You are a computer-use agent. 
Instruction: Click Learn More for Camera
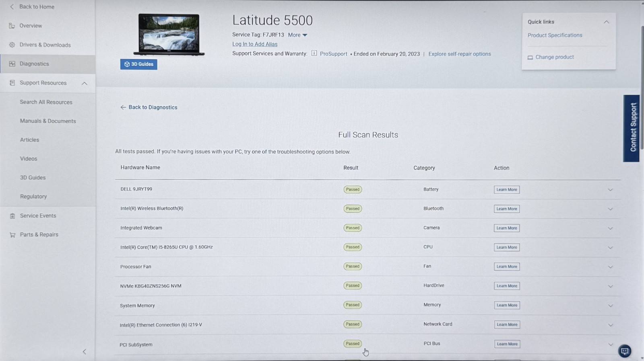tap(507, 228)
